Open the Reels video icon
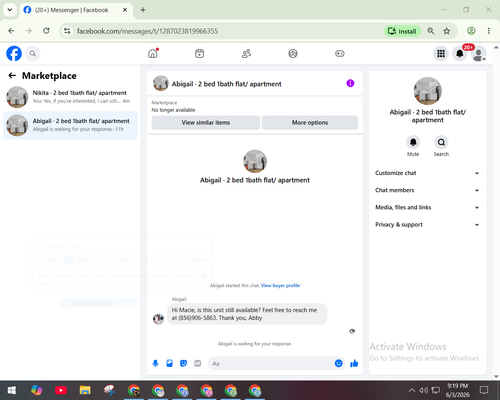Viewport: 500px width, 400px height. (x=199, y=53)
